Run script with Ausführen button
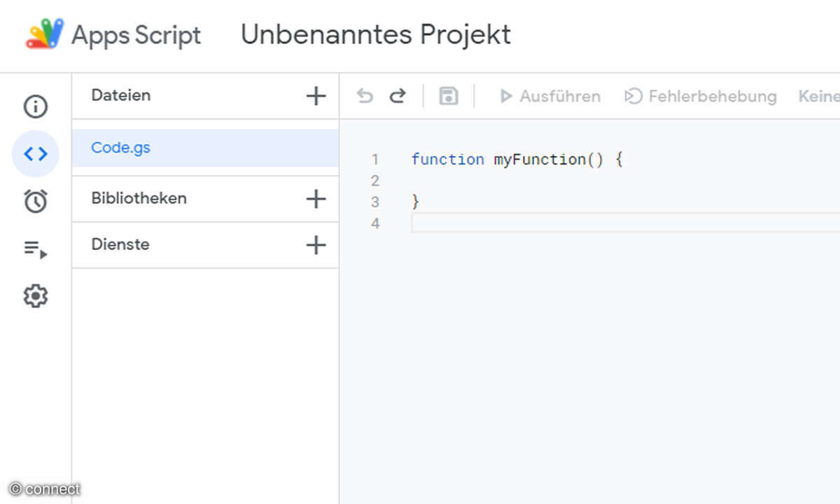The height and width of the screenshot is (504, 840). click(549, 96)
